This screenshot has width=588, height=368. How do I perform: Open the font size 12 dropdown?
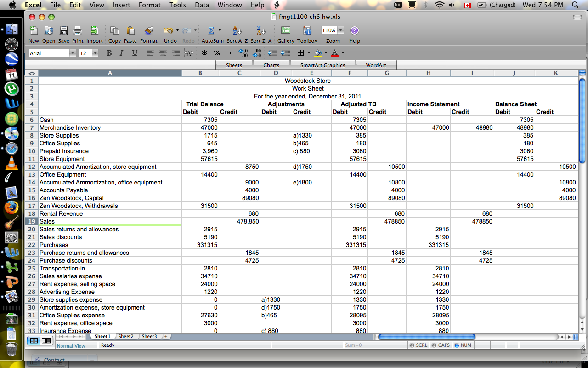pyautogui.click(x=95, y=53)
